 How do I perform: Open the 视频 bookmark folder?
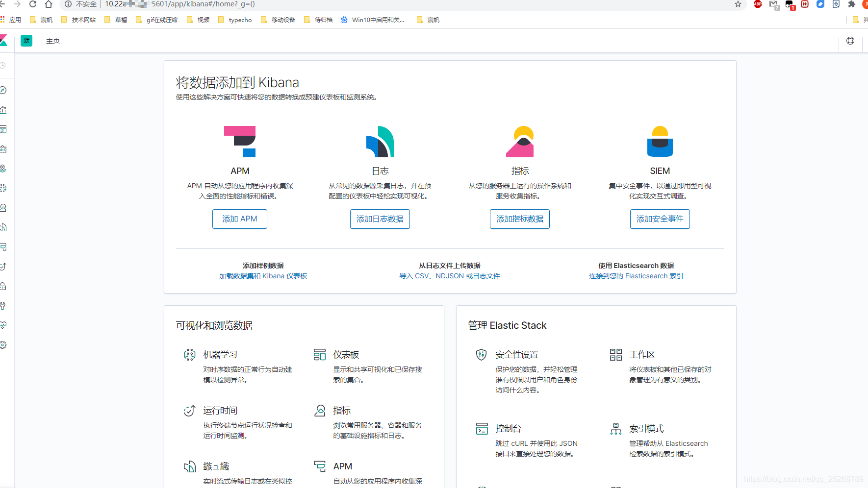tap(198, 20)
